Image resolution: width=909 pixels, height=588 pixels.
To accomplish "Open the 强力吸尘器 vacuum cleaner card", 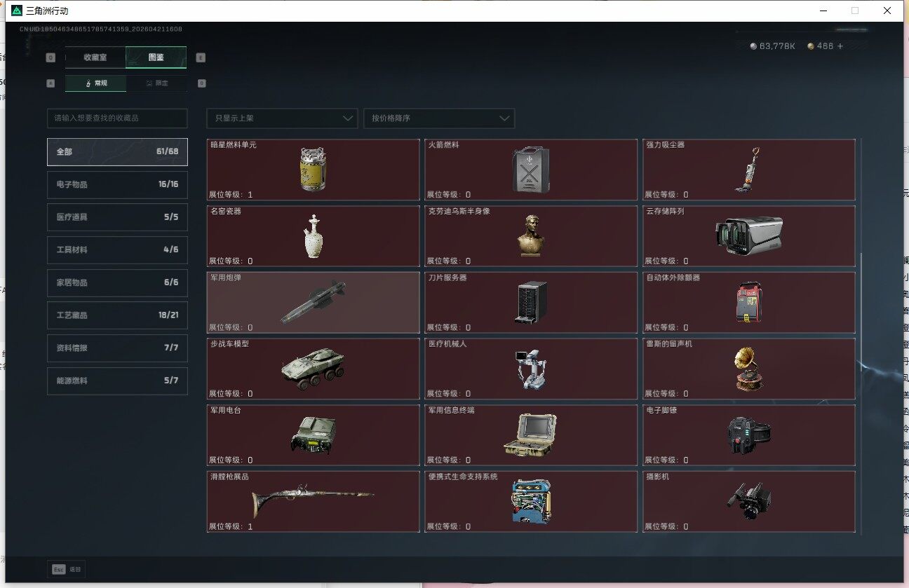I will click(748, 170).
